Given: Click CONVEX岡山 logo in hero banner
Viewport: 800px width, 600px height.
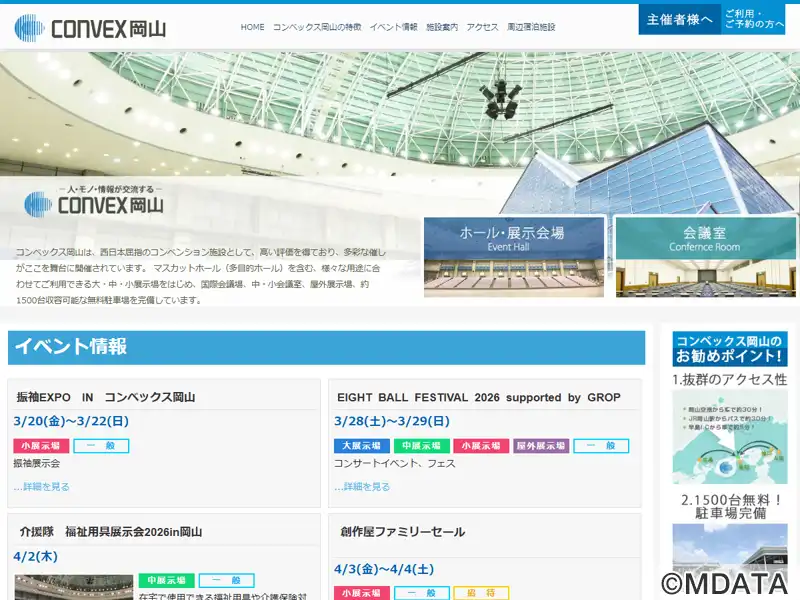Looking at the screenshot, I should click(94, 201).
